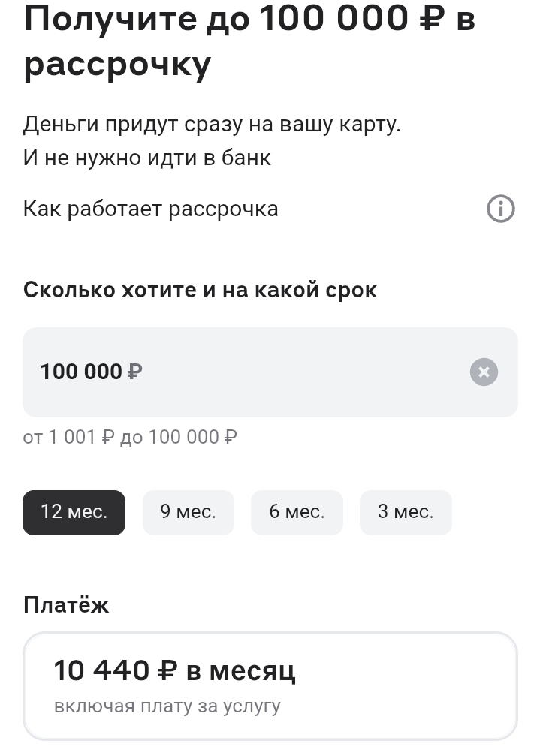Tap the "от 1 001 ₽ до 100 000 ₽" hint

coord(130,437)
